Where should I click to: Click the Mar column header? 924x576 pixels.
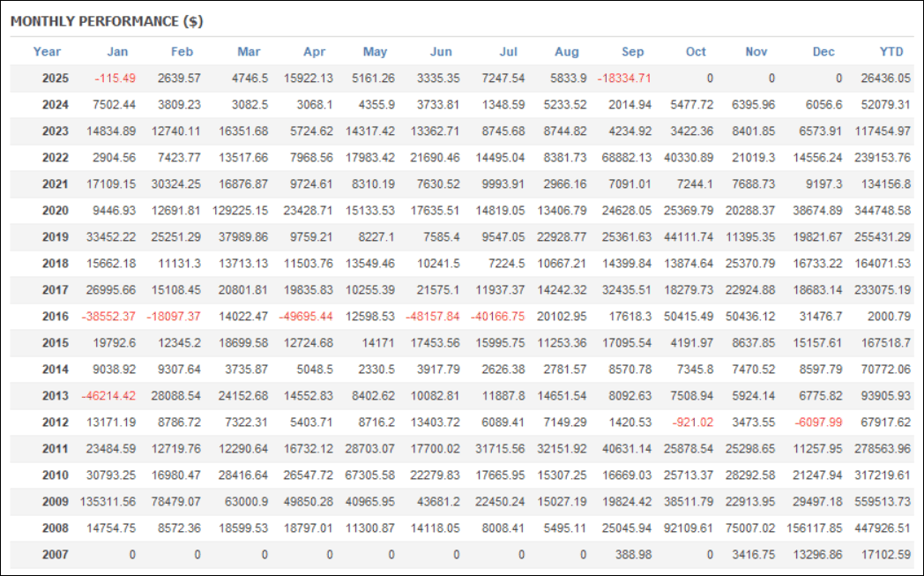[x=249, y=51]
